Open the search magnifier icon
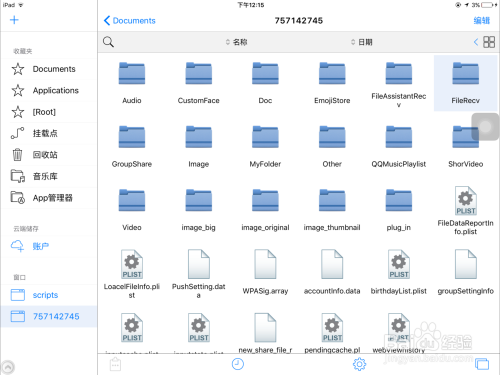The height and width of the screenshot is (375, 500). click(x=108, y=42)
